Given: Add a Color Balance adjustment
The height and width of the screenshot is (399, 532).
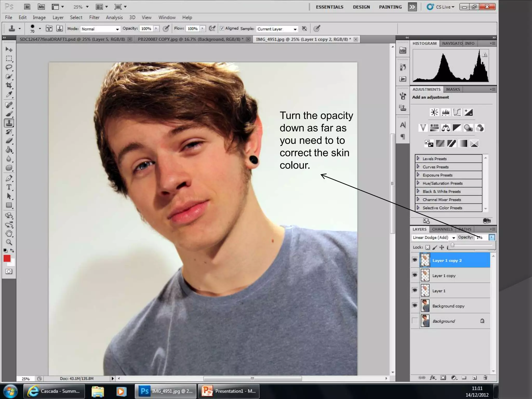Looking at the screenshot, I should tap(446, 128).
